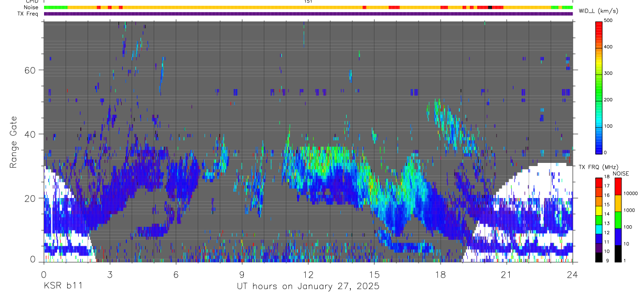This screenshot has height=297, width=644.
Task: Click the TX FRQ (MHz) color scale bar
Action: [x=598, y=219]
